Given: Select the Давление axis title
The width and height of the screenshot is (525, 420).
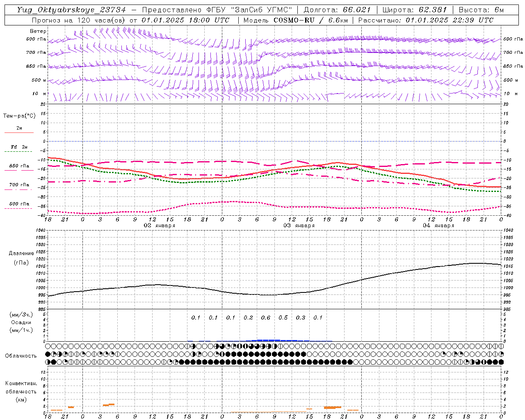Looking at the screenshot, I should tap(21, 253).
